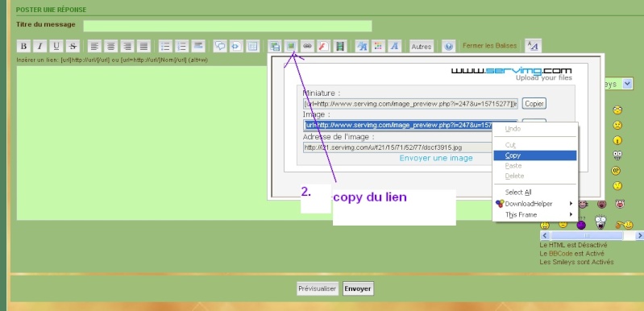Click Undo in the context menu
Viewport: 644px width, 311px height.
click(x=534, y=129)
